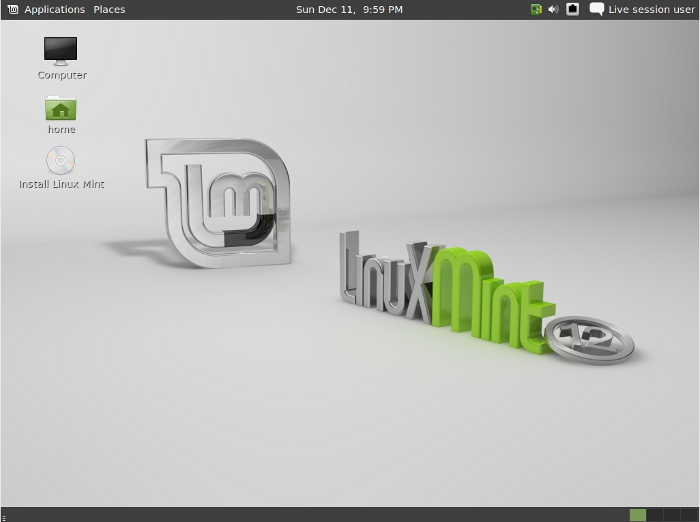Expand the Live session user menu

pos(651,10)
